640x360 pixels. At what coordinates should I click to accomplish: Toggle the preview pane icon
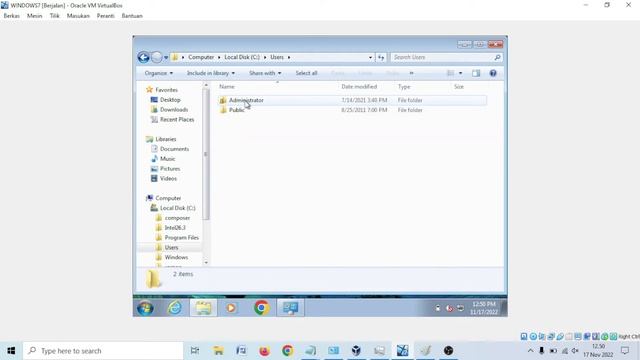476,73
